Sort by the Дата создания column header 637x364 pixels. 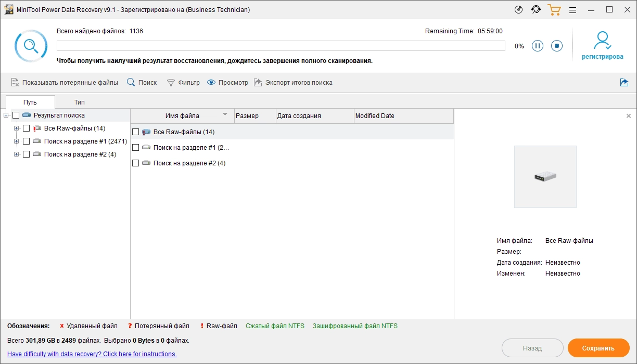315,116
